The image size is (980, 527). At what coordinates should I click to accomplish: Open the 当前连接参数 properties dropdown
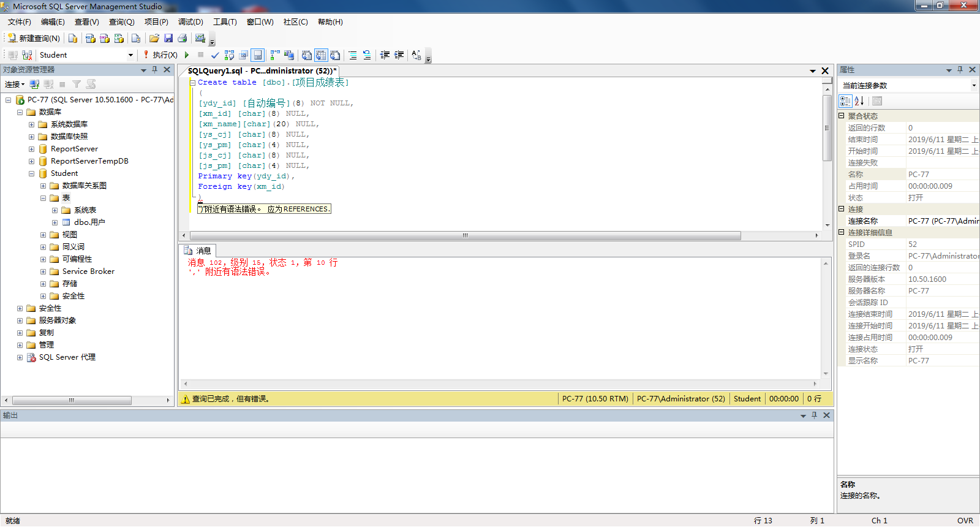(974, 85)
